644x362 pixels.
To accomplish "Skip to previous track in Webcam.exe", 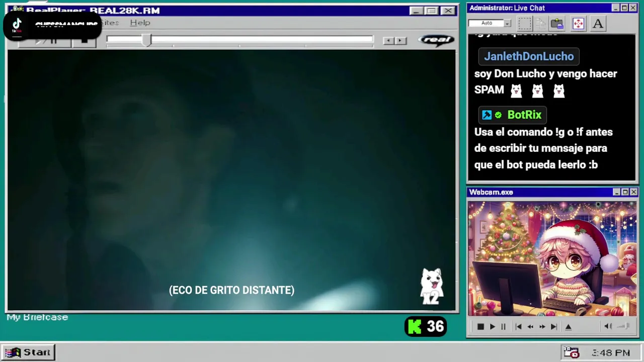I will (x=518, y=327).
